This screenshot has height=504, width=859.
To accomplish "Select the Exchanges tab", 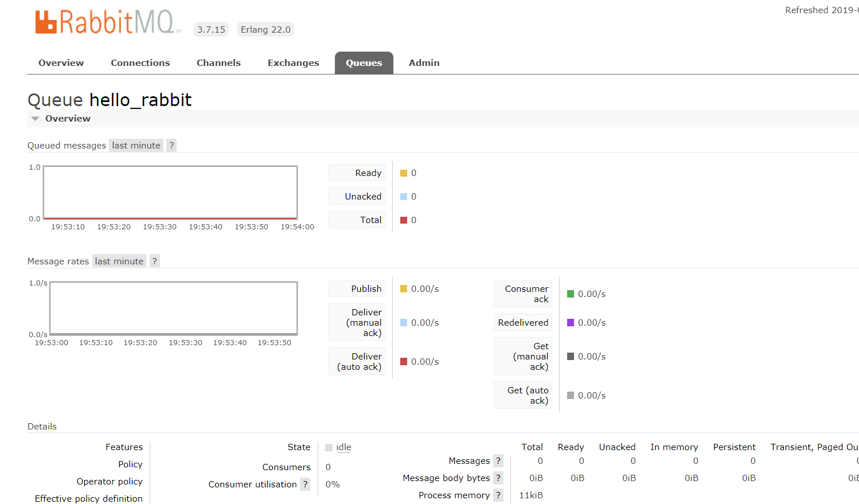I will tap(294, 63).
